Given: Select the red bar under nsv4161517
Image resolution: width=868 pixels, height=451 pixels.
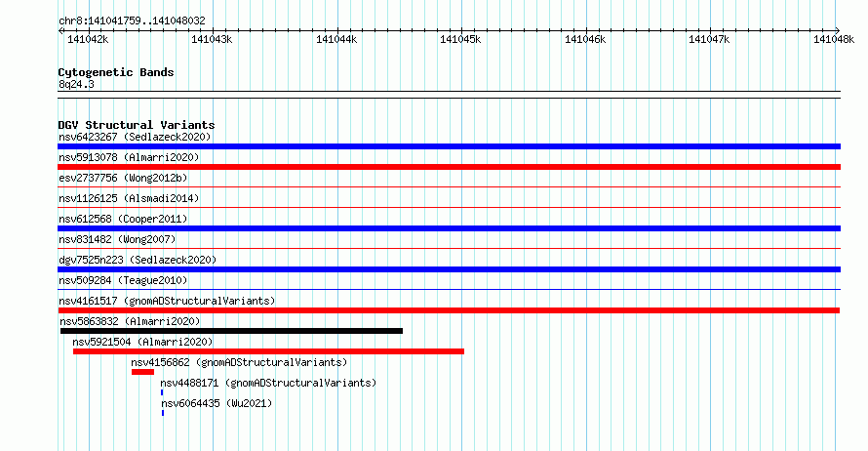Looking at the screenshot, I should (449, 310).
